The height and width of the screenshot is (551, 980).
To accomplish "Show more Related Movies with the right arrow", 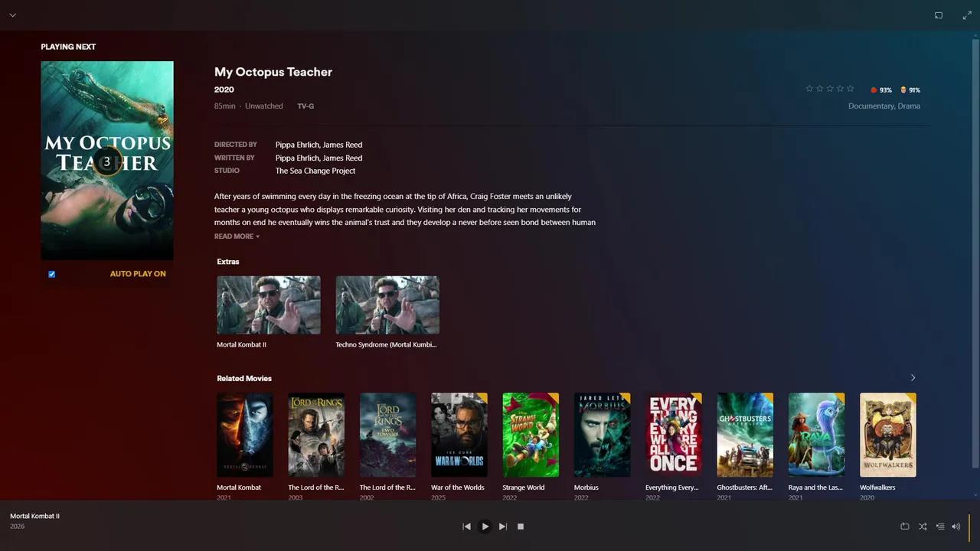I will [913, 378].
